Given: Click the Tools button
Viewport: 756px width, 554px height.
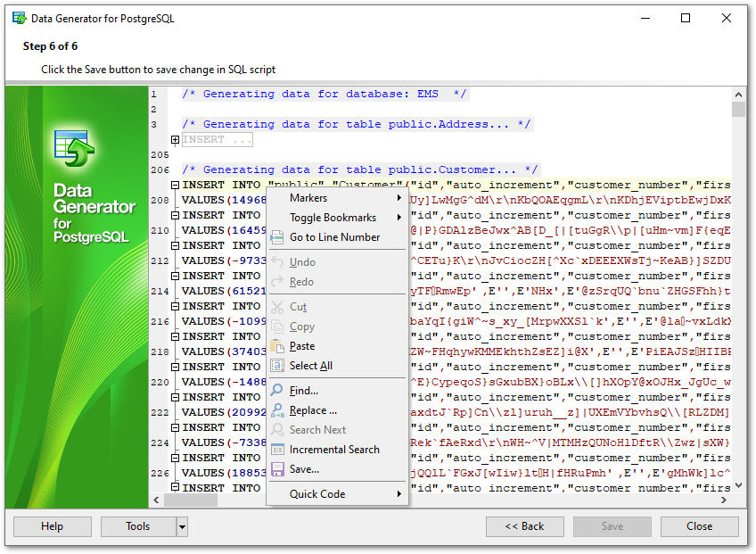Looking at the screenshot, I should 138,526.
